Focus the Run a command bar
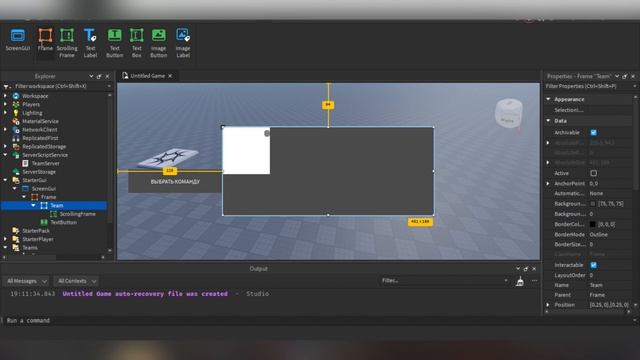The width and height of the screenshot is (640, 360). click(318, 320)
